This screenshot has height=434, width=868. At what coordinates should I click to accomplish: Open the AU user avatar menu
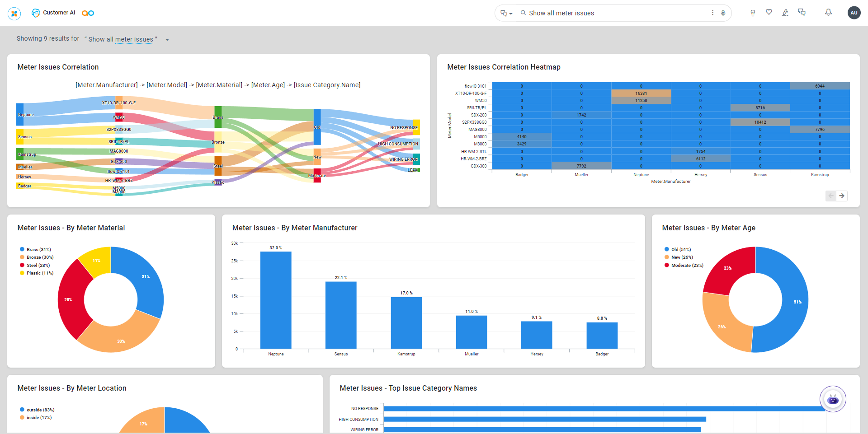click(x=854, y=13)
